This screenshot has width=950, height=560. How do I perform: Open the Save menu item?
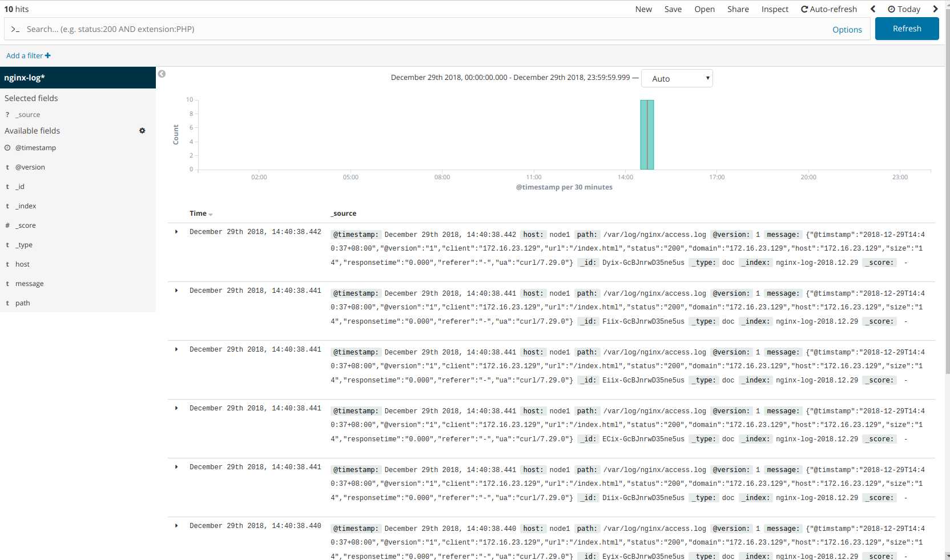(673, 9)
